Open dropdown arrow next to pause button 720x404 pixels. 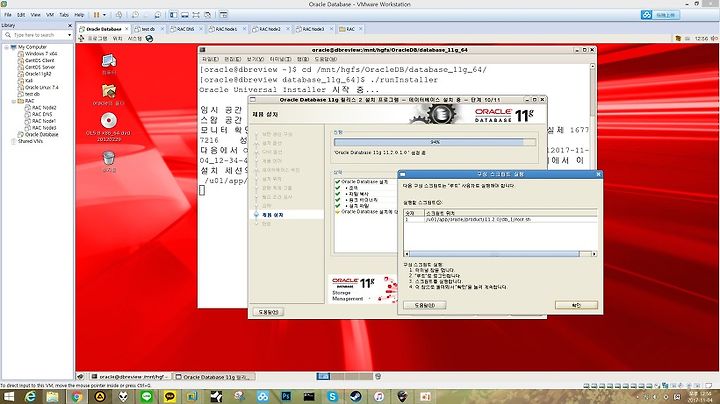pyautogui.click(x=104, y=15)
